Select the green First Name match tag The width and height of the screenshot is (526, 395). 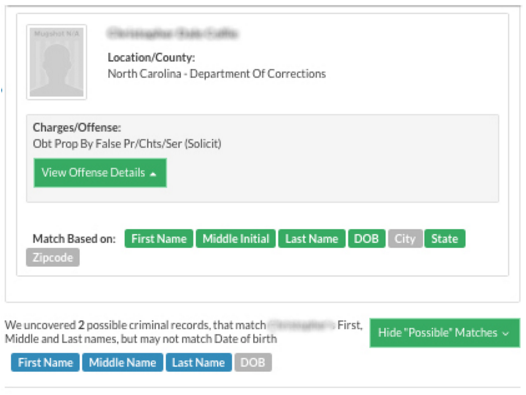point(159,239)
